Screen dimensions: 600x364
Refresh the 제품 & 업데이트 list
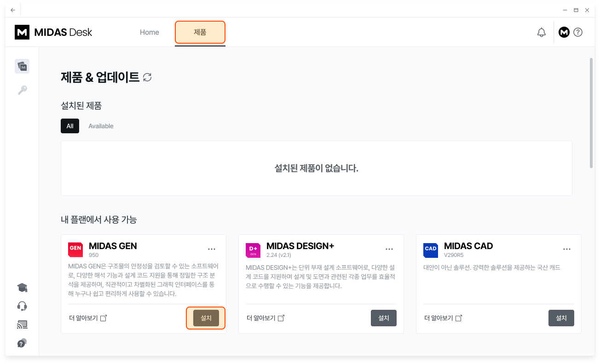pyautogui.click(x=147, y=77)
